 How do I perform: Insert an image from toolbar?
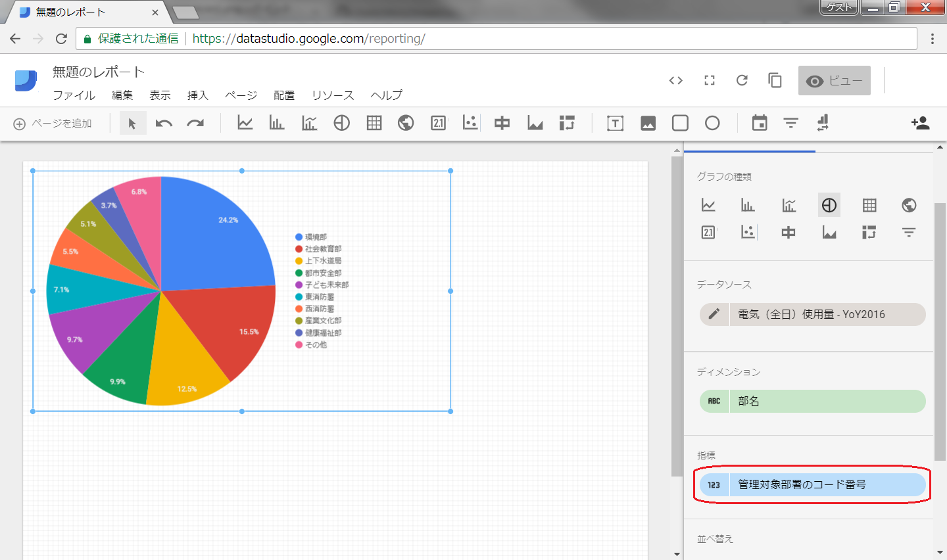648,123
